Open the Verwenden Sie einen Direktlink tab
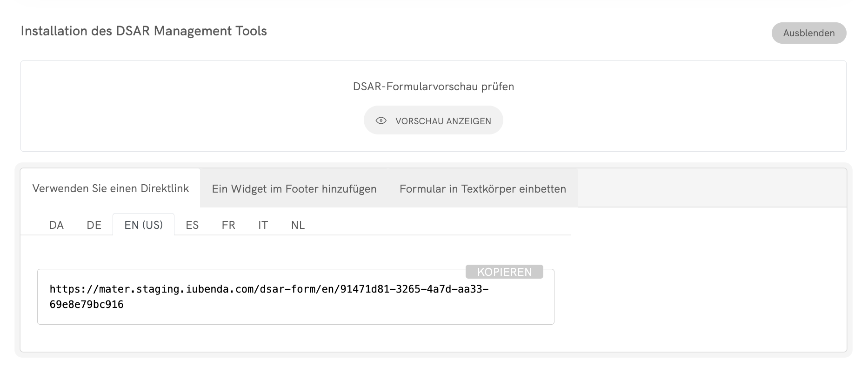The image size is (868, 374). (111, 188)
